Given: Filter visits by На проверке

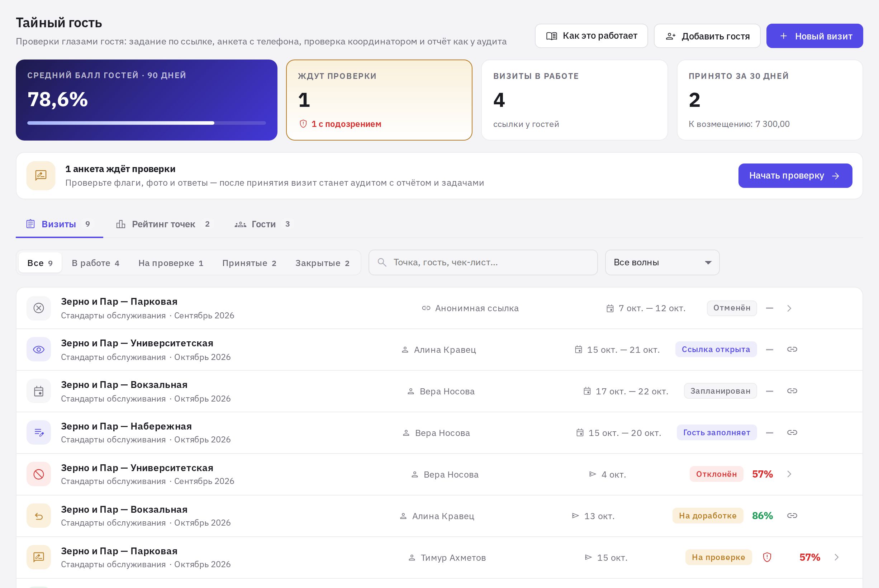Looking at the screenshot, I should point(171,263).
